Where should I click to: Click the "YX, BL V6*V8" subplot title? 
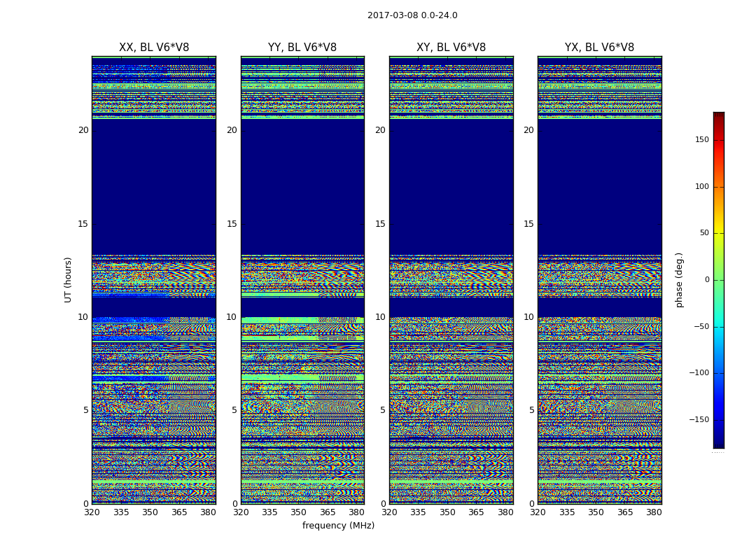click(x=599, y=48)
